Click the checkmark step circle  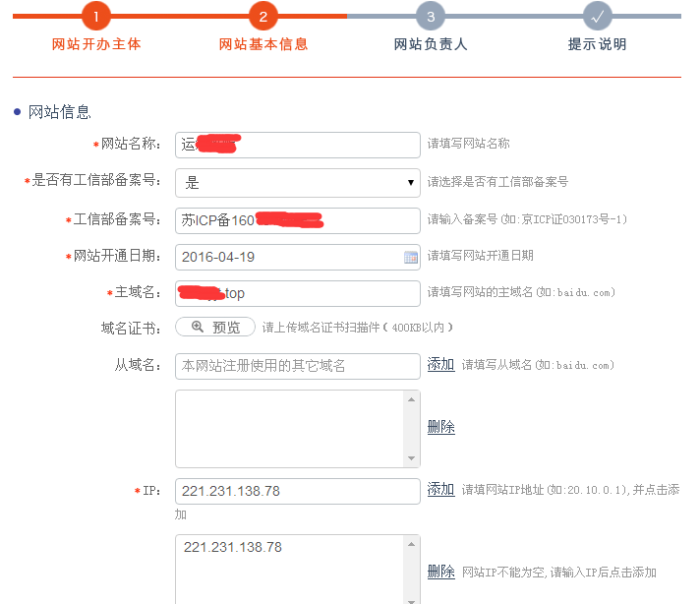click(x=597, y=16)
